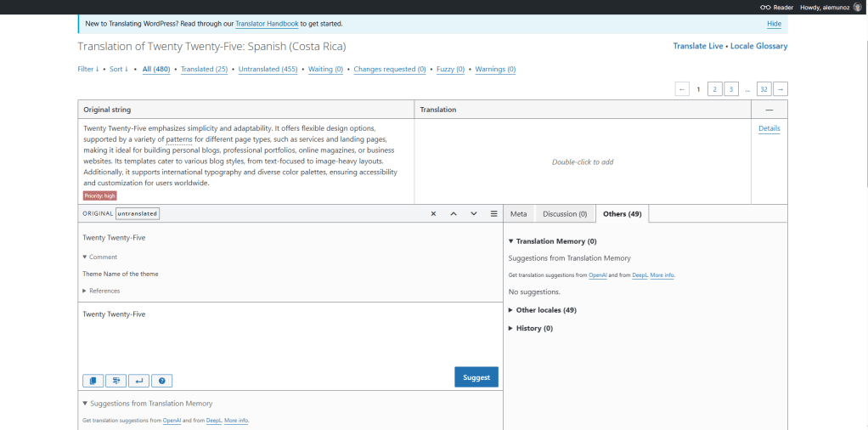Expand the Sort options
This screenshot has height=430, width=868.
(x=118, y=70)
